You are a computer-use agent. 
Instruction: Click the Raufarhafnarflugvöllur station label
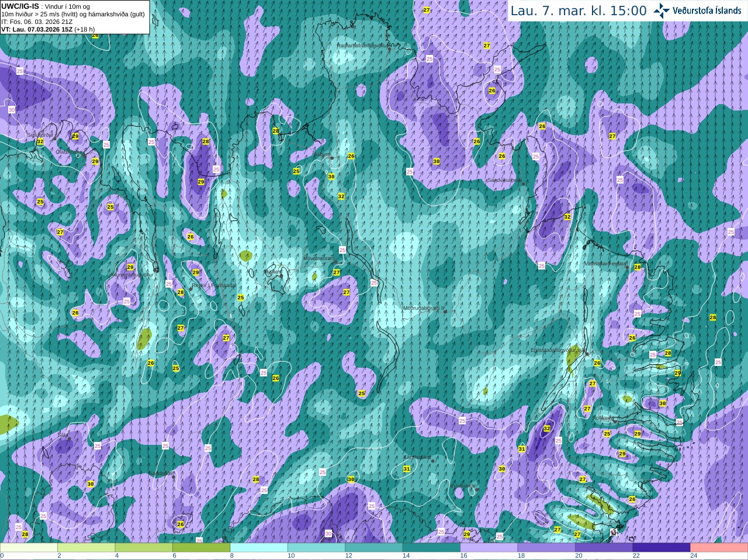(x=362, y=45)
